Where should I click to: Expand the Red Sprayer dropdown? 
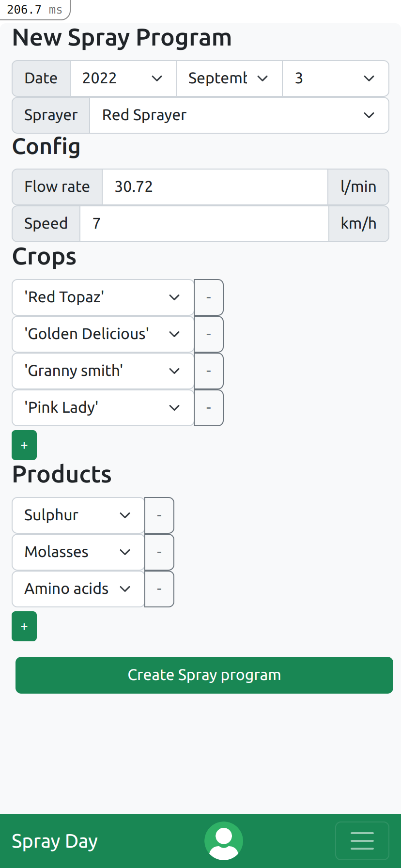click(239, 115)
